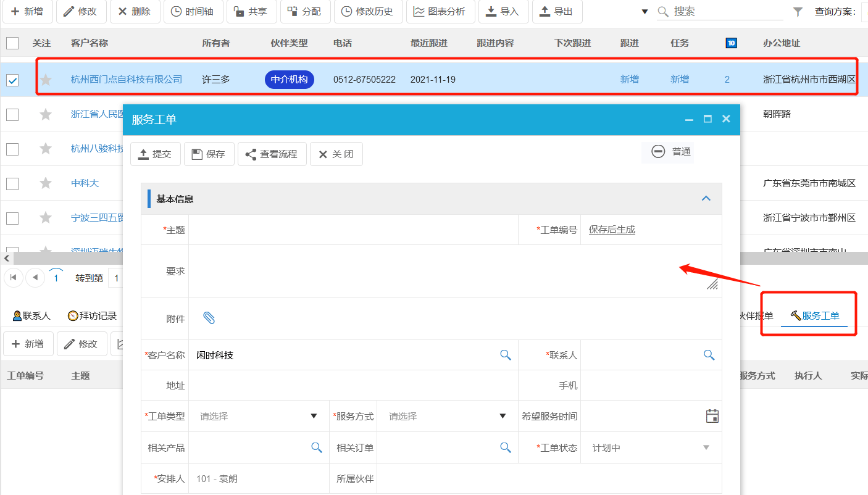Collapse the 基本信息 section
The width and height of the screenshot is (868, 495).
point(706,198)
